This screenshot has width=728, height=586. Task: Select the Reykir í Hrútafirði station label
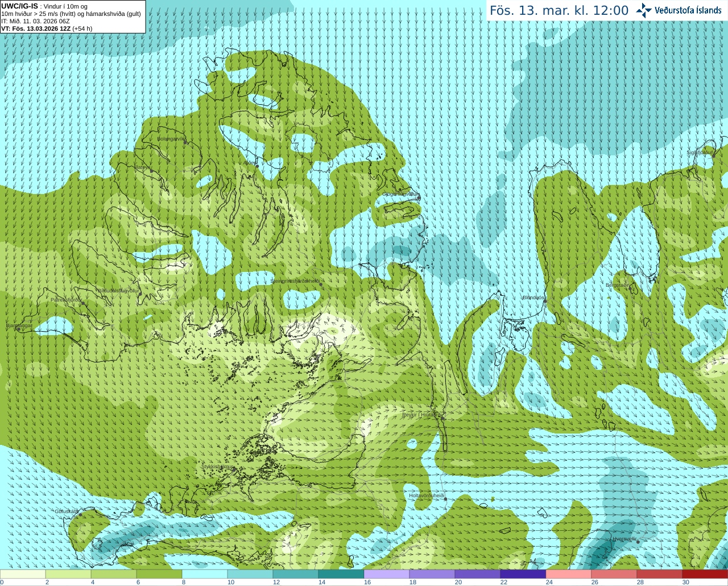[421, 415]
